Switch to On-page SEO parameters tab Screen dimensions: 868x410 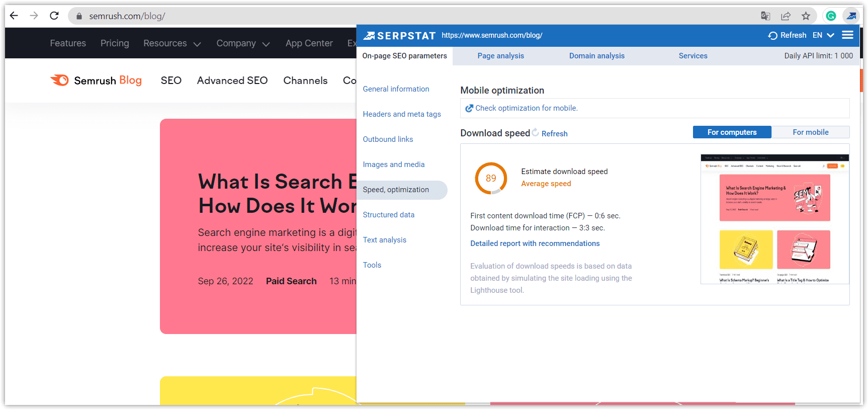point(404,56)
